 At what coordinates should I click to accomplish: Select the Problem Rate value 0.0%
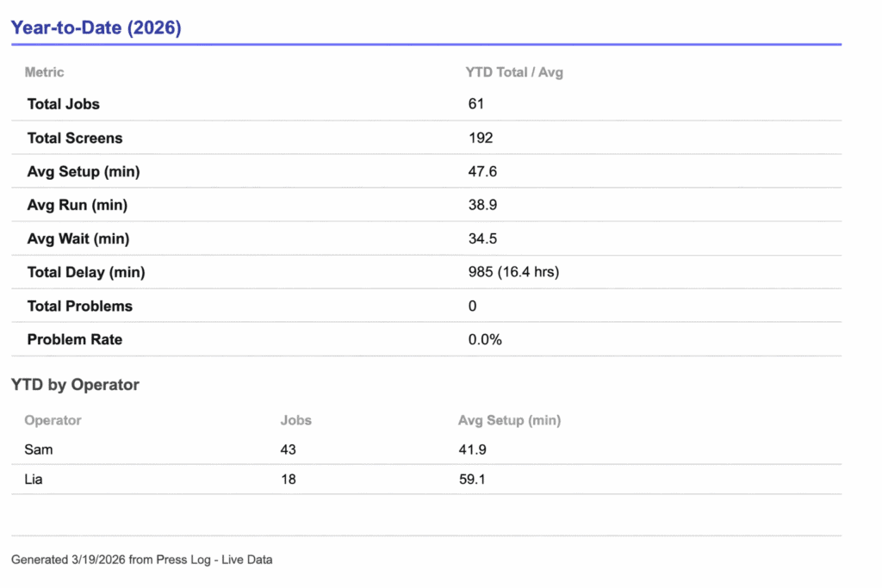[485, 339]
